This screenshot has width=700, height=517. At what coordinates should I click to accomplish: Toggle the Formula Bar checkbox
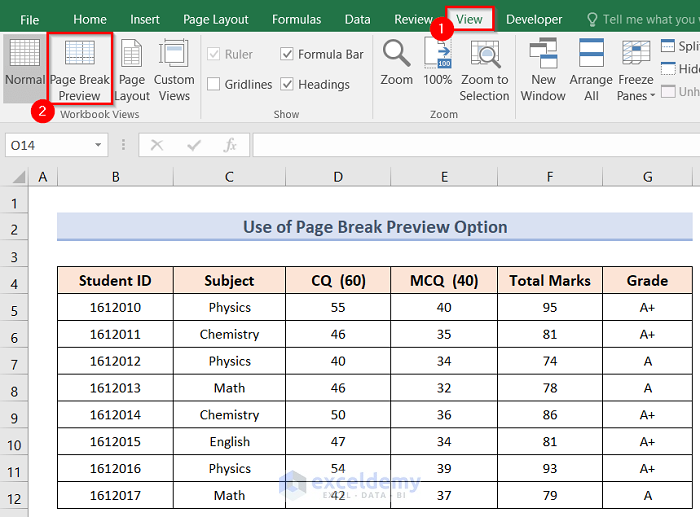click(287, 54)
